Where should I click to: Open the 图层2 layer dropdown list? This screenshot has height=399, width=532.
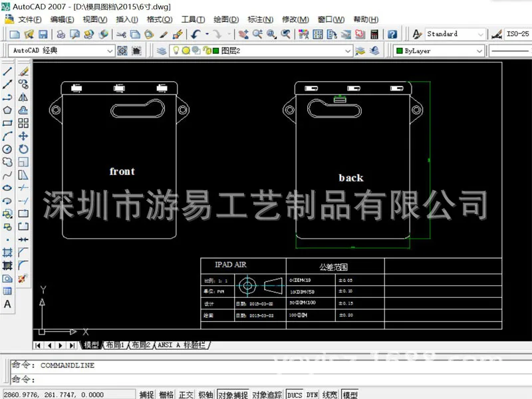[x=347, y=51]
